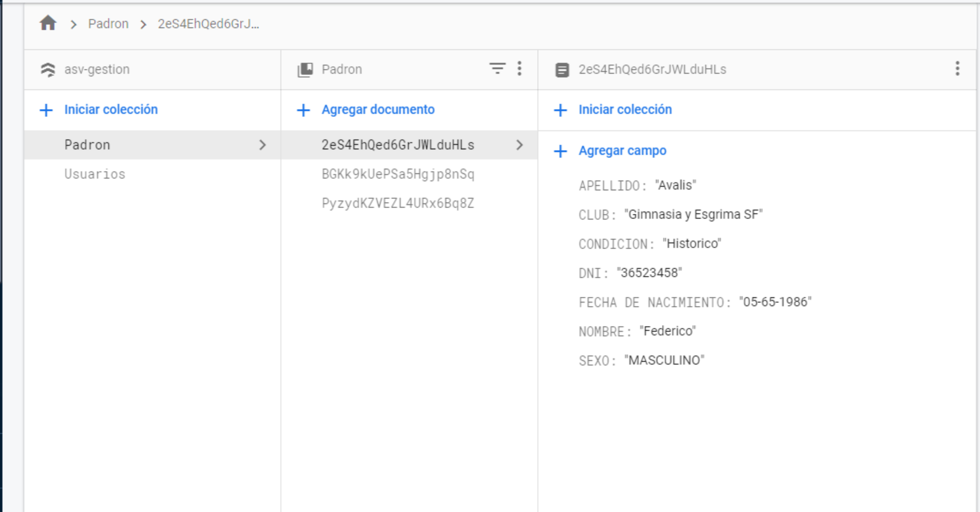Click the document ID title in right panel header
Viewport: 980px width, 512px height.
click(x=653, y=70)
